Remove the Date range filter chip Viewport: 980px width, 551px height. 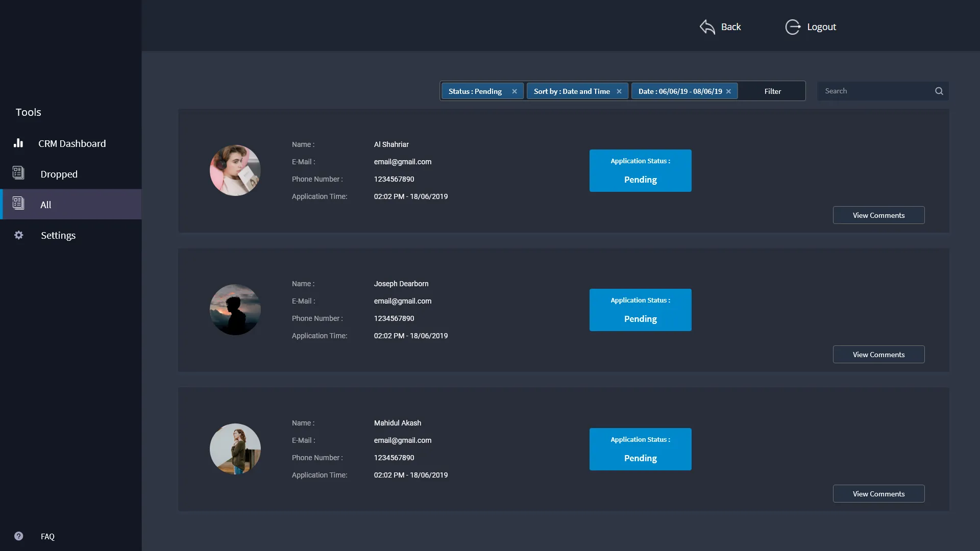click(728, 91)
